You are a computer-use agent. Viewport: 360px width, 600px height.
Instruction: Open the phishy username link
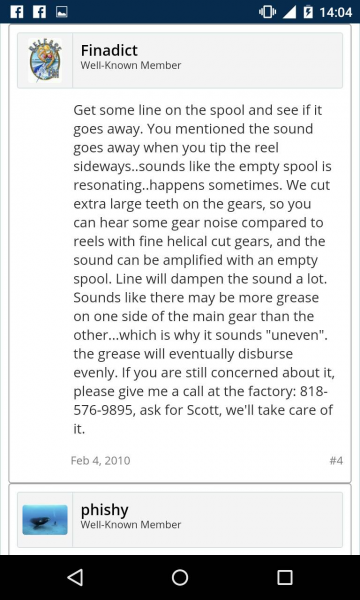tap(104, 510)
